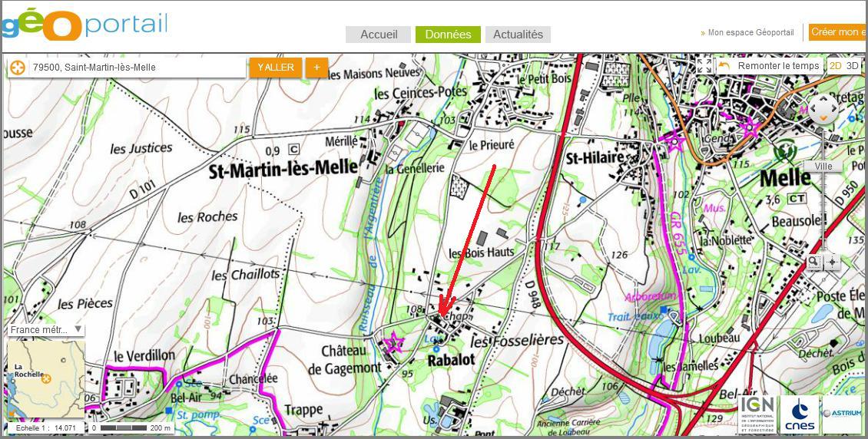Click the les Chaillots map label
The height and width of the screenshot is (439, 868).
tap(246, 275)
